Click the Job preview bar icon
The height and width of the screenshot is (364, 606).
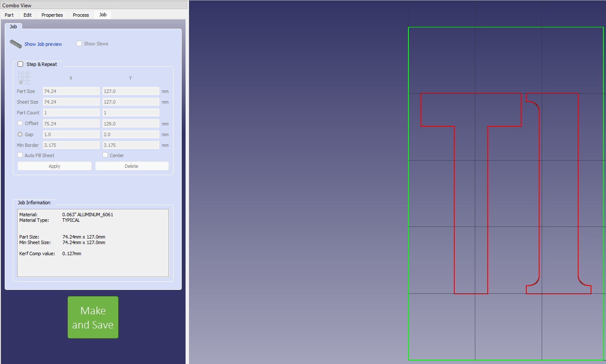(x=16, y=44)
